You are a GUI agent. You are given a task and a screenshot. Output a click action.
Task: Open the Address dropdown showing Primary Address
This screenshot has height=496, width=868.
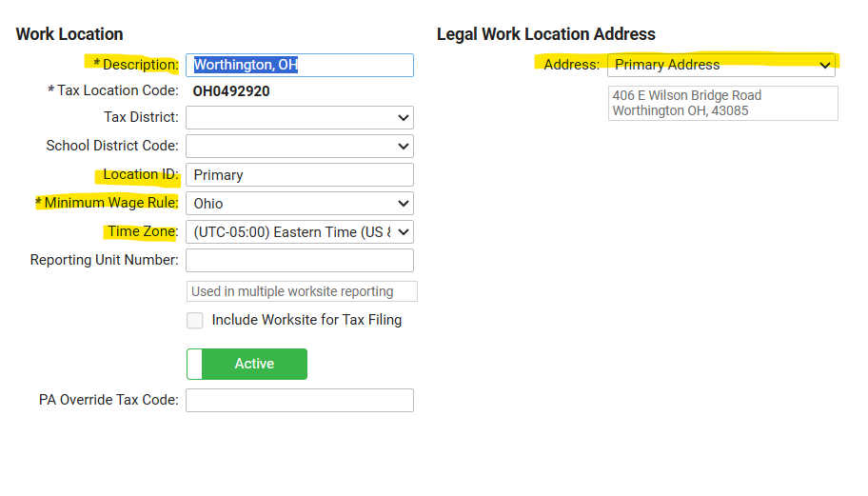720,65
